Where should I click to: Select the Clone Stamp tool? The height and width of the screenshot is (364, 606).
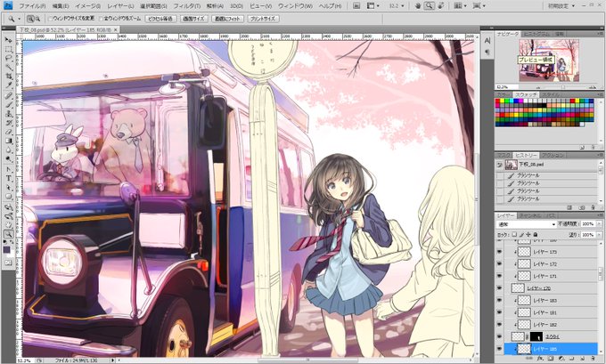pos(9,114)
